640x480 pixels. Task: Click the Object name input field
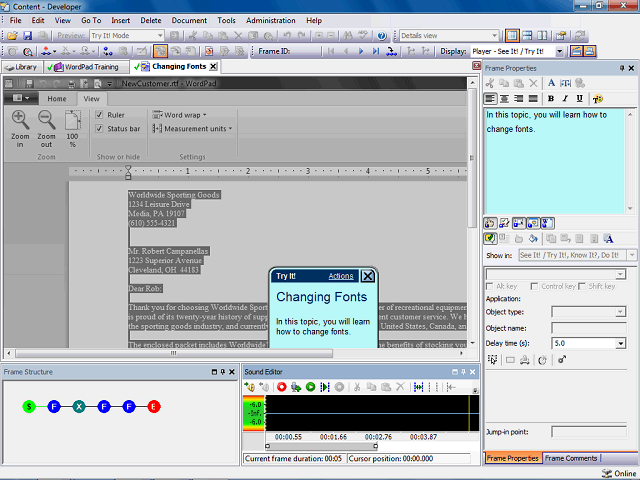pyautogui.click(x=589, y=328)
